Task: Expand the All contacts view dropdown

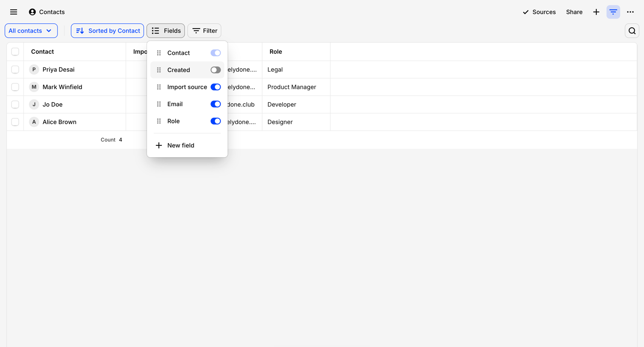Action: [31, 31]
